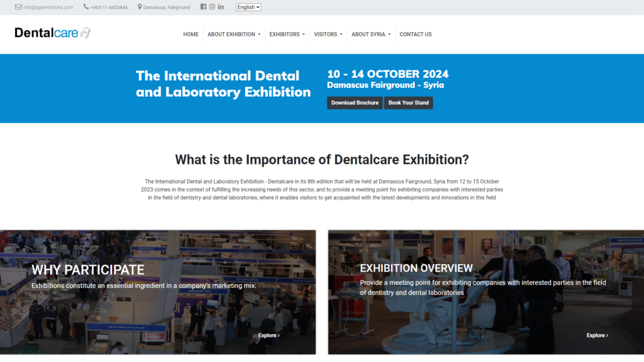Open the Facebook icon link
644x362 pixels.
coord(203,7)
